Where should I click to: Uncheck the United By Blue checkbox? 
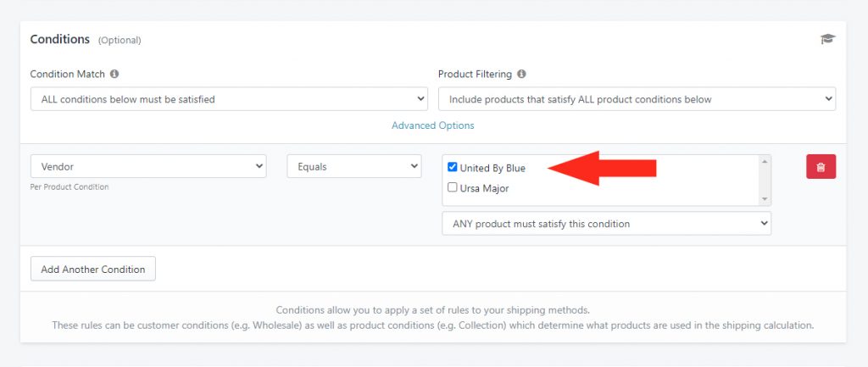tap(453, 167)
